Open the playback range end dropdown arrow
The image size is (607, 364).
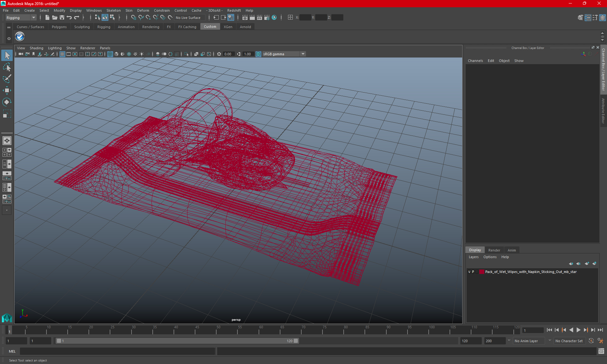point(509,341)
